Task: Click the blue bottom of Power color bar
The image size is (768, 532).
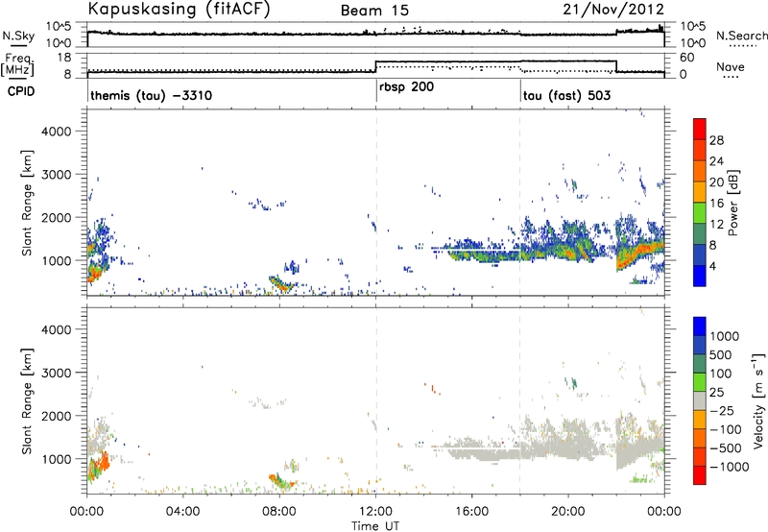Action: pos(700,276)
